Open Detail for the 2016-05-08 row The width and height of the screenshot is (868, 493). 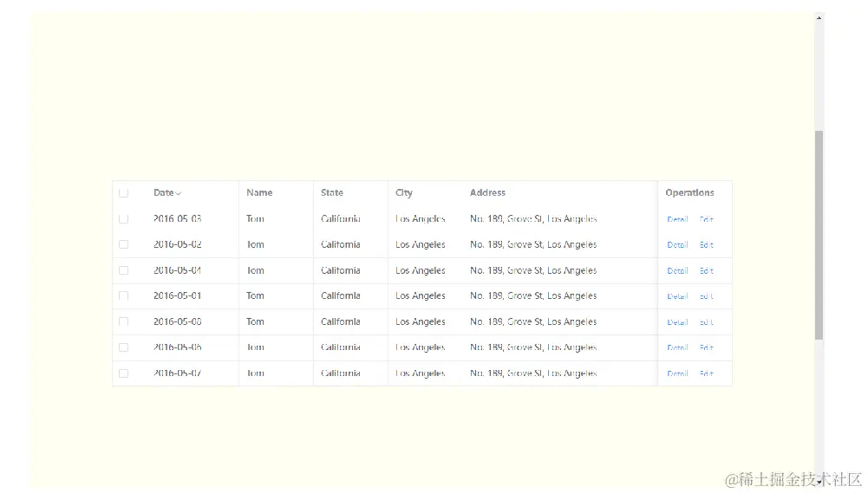[x=677, y=322]
